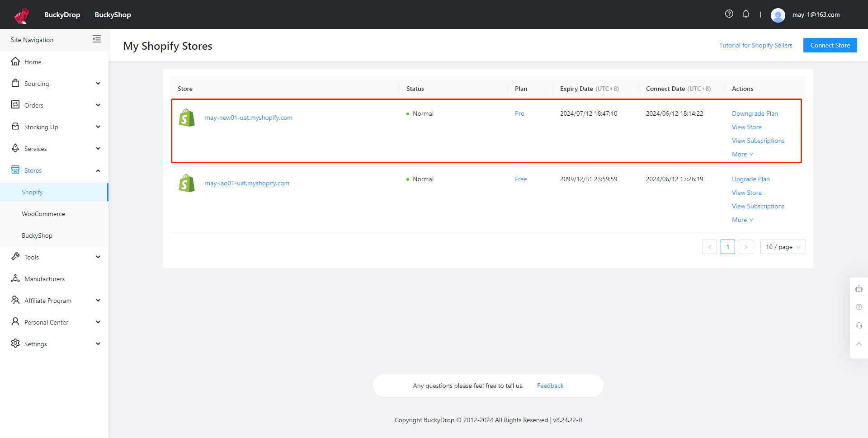Click View Store for may-new01-uat

(x=747, y=127)
